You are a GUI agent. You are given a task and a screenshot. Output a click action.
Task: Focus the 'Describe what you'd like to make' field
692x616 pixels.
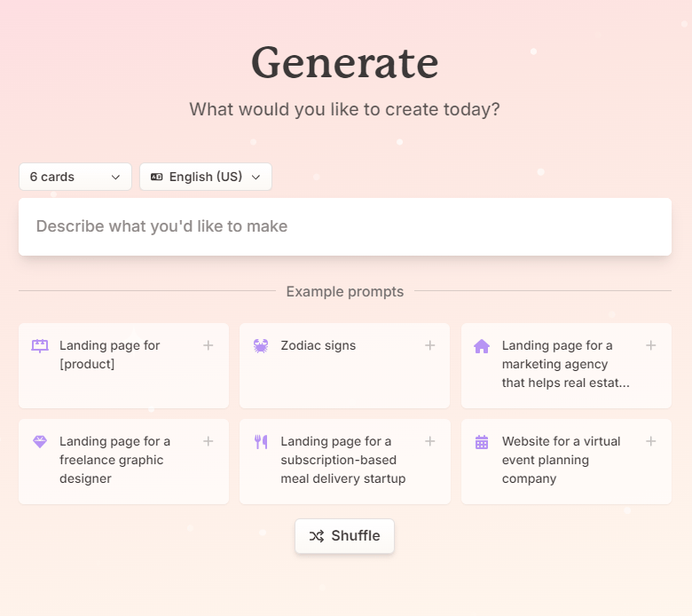(344, 226)
